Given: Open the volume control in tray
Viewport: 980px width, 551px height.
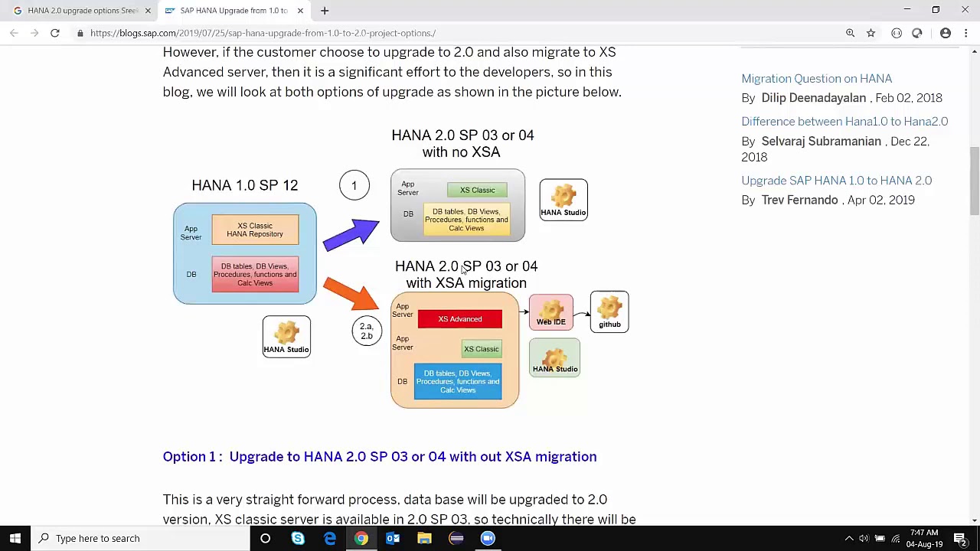Looking at the screenshot, I should pyautogui.click(x=864, y=538).
